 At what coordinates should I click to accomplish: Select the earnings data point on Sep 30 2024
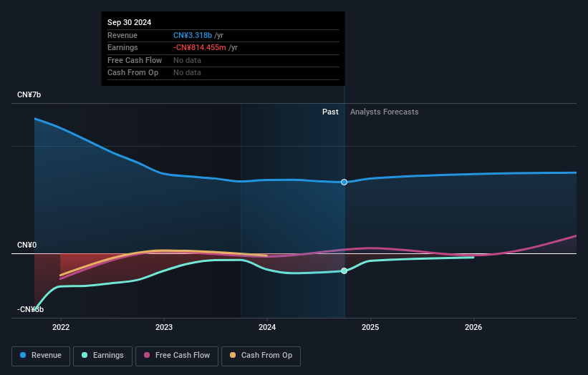pos(344,271)
